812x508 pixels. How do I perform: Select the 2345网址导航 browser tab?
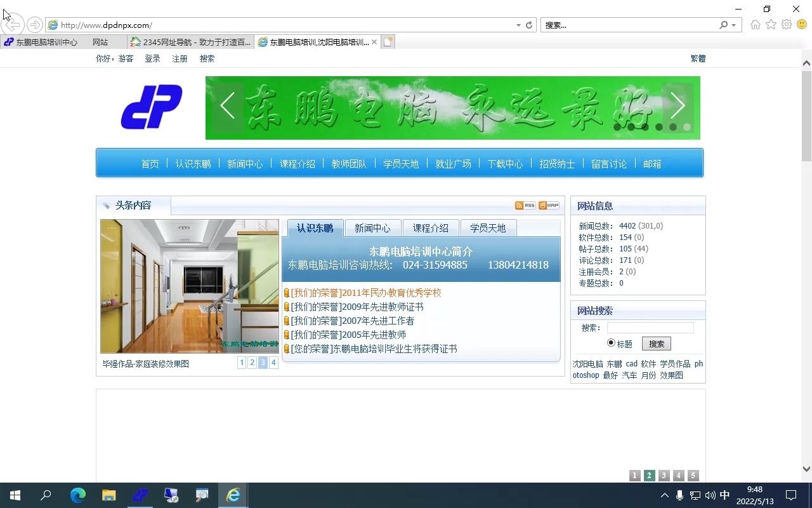coord(190,42)
